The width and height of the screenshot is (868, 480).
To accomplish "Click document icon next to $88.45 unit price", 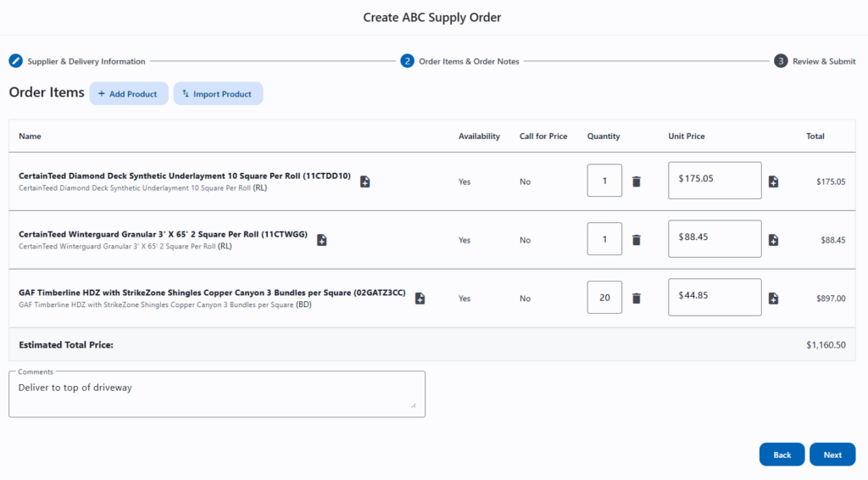I will pos(773,240).
